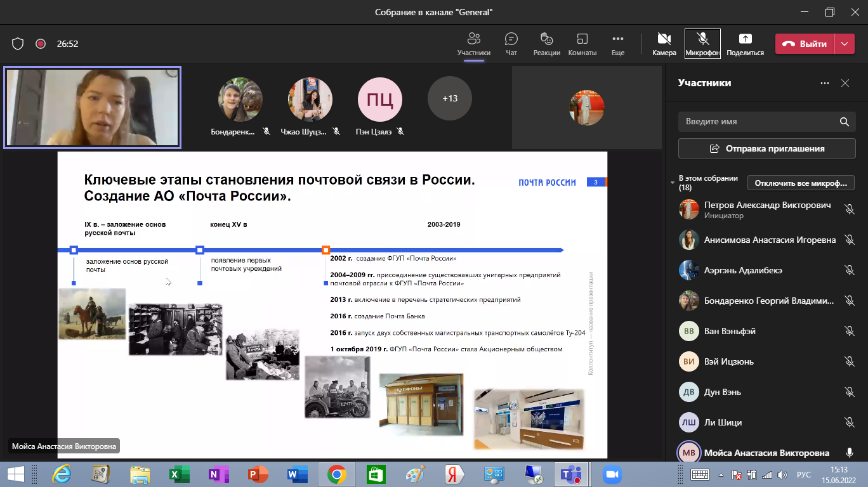Screen dimensions: 868x487
Task: Toggle mic icon for Аэргэнь Адалибекэ
Action: pos(850,270)
